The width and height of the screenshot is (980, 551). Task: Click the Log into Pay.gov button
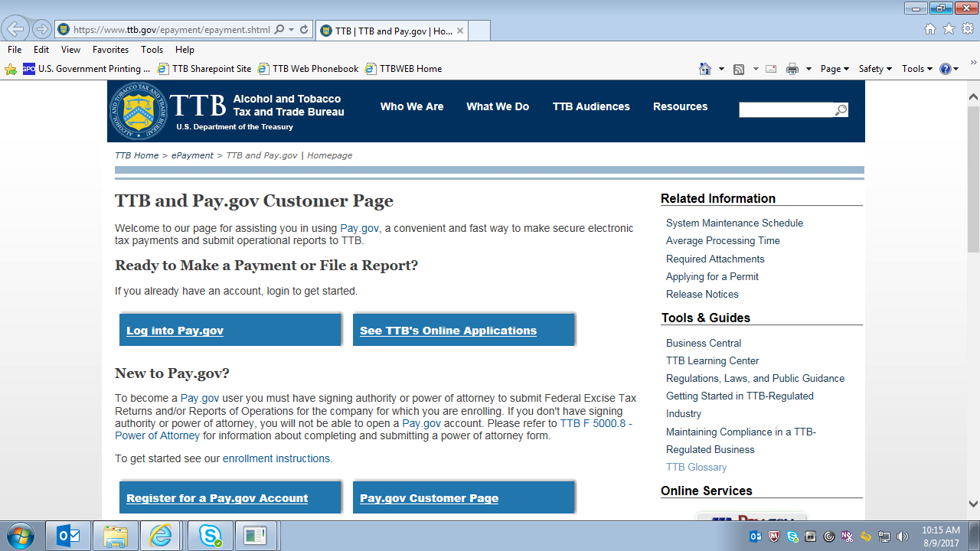(230, 330)
